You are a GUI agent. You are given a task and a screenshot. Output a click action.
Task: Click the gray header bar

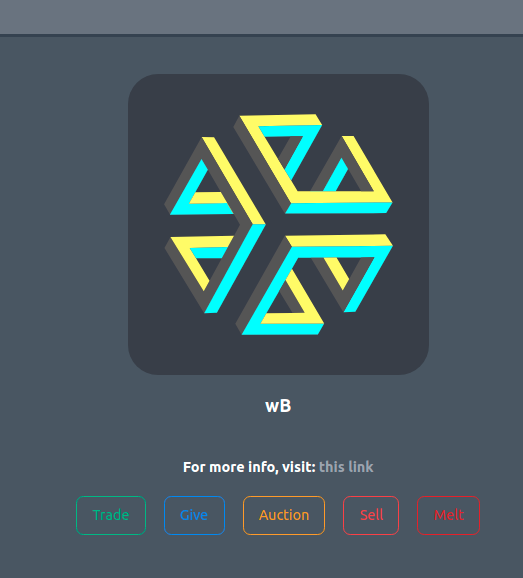click(261, 17)
